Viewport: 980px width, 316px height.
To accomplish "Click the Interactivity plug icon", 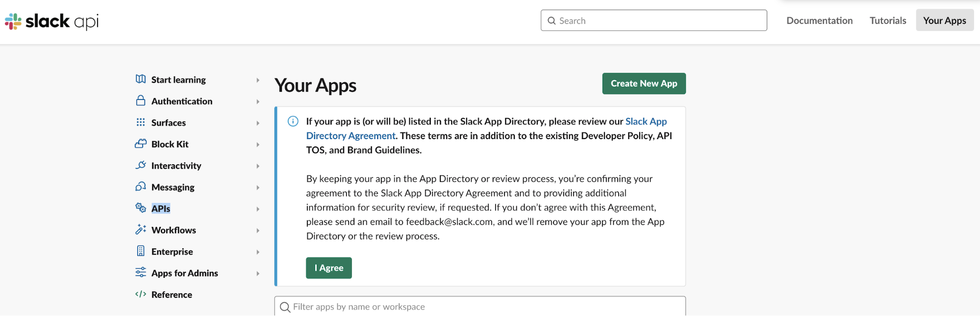I will (141, 166).
